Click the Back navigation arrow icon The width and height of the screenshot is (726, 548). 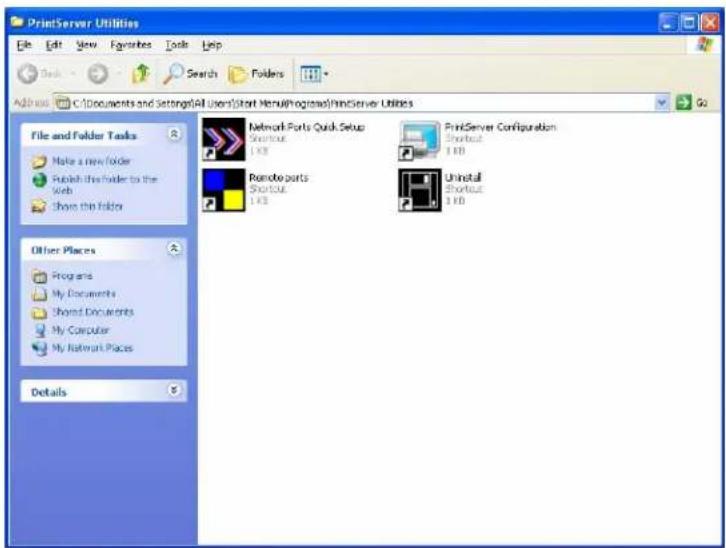point(27,74)
